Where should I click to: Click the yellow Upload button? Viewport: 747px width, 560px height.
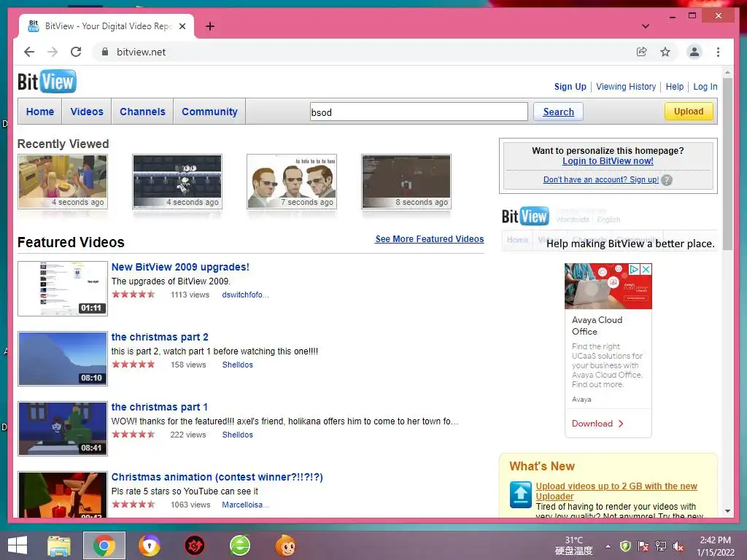click(689, 112)
